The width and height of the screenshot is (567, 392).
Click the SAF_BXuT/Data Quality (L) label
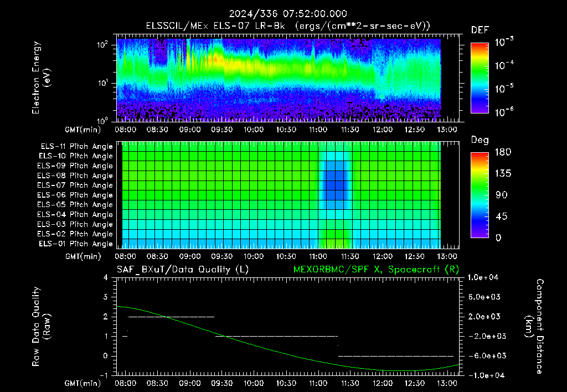(183, 270)
